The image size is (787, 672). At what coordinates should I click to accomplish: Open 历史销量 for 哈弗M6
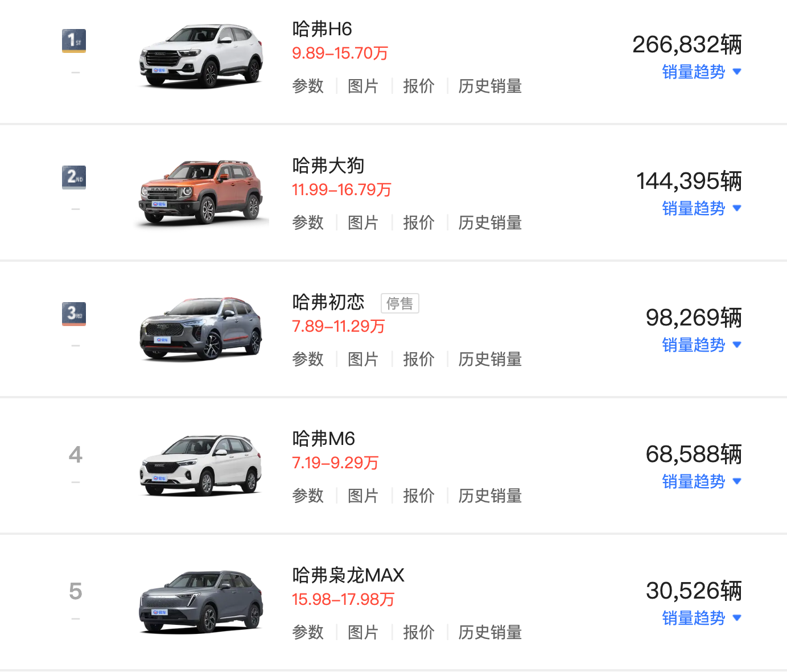490,496
